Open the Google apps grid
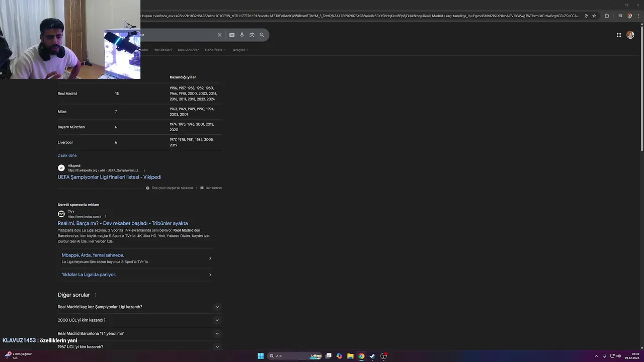The image size is (644, 362). pyautogui.click(x=619, y=35)
